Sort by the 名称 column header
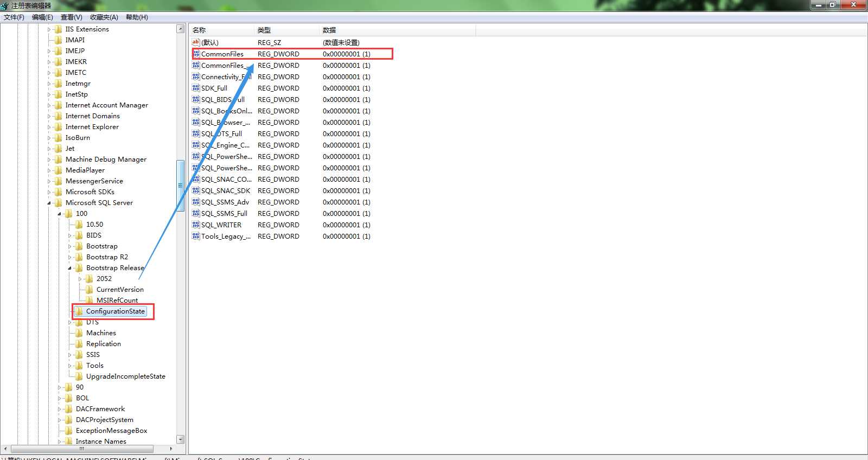The width and height of the screenshot is (868, 460). click(221, 30)
